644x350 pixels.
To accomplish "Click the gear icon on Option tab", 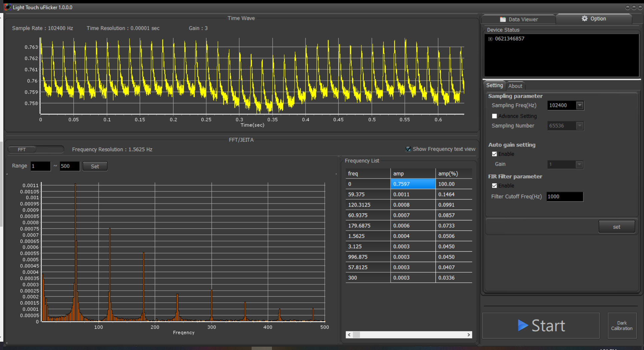I will (x=585, y=19).
